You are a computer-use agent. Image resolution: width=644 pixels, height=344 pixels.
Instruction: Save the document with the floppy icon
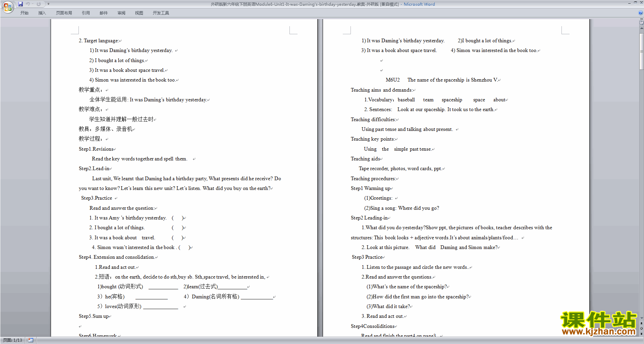(x=20, y=4)
